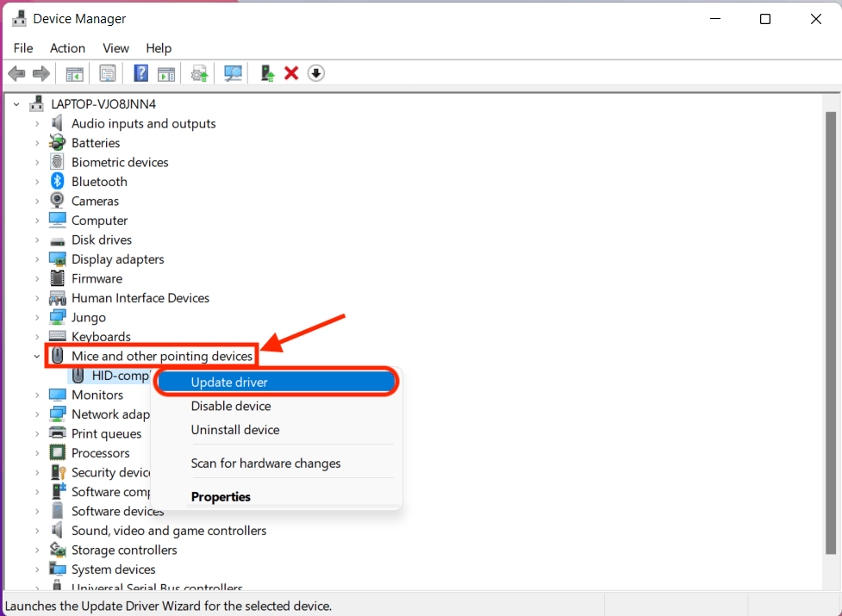This screenshot has height=616, width=842.
Task: Click the Batteries icon
Action: pos(57,143)
